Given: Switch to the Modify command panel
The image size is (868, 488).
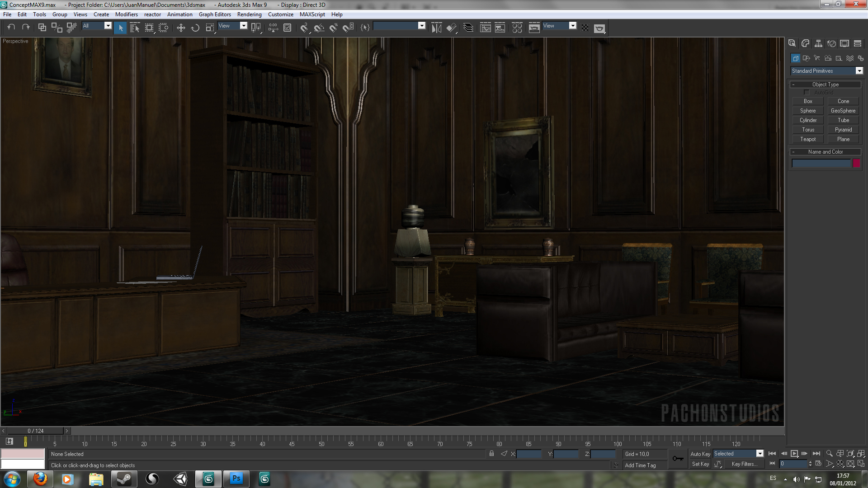Looking at the screenshot, I should [805, 43].
